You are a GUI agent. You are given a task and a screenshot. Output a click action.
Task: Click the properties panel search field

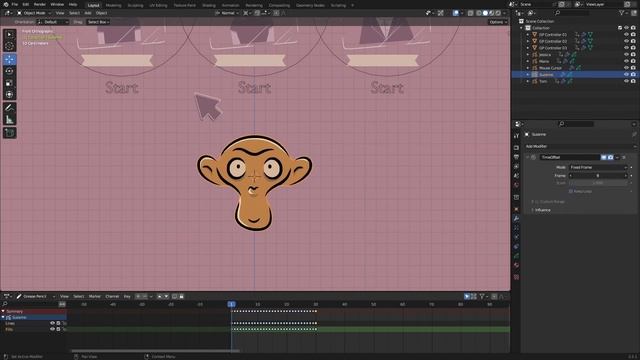pyautogui.click(x=576, y=124)
